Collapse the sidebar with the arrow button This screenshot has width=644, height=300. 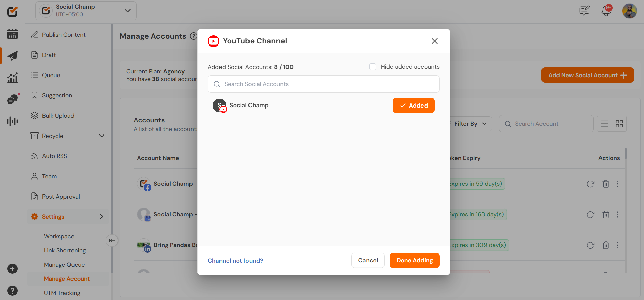tap(112, 240)
